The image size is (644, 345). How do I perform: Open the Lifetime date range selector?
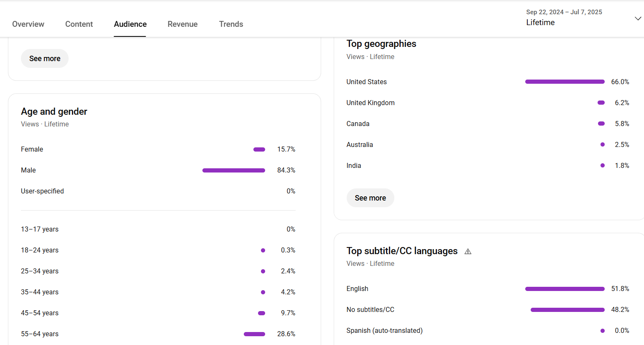click(564, 18)
